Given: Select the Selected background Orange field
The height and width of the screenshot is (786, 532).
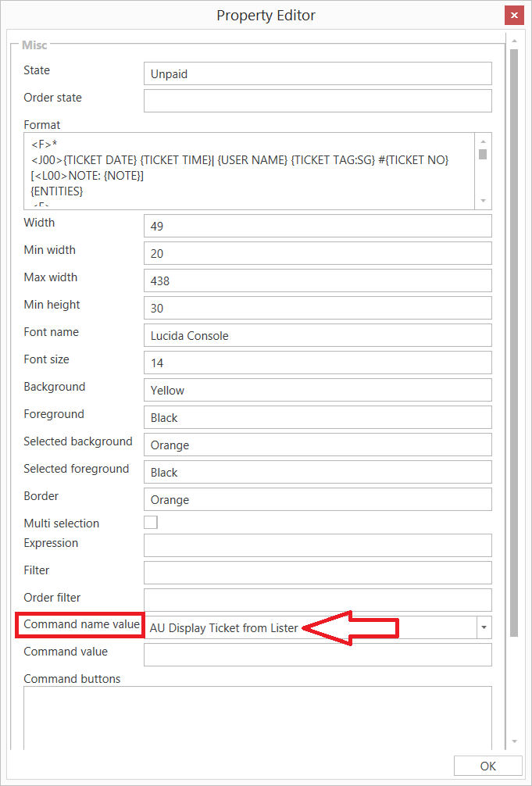Looking at the screenshot, I should 317,445.
